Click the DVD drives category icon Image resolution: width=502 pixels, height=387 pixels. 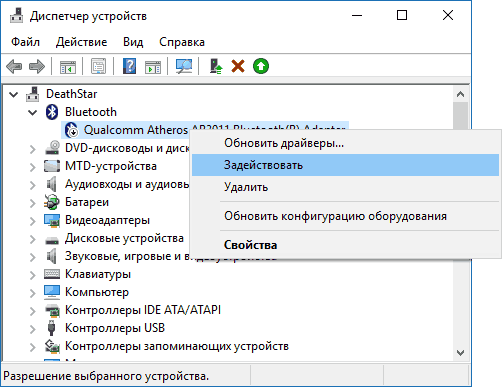(x=52, y=148)
